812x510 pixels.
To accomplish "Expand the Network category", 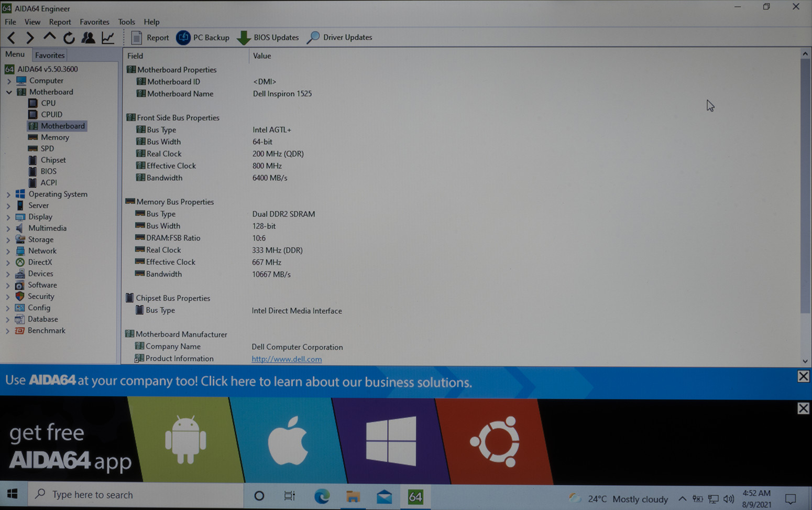I will (7, 251).
